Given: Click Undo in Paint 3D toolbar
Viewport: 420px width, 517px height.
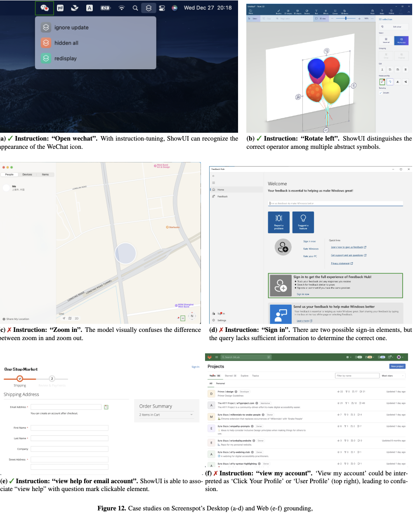Looking at the screenshot, I should pyautogui.click(x=382, y=12).
